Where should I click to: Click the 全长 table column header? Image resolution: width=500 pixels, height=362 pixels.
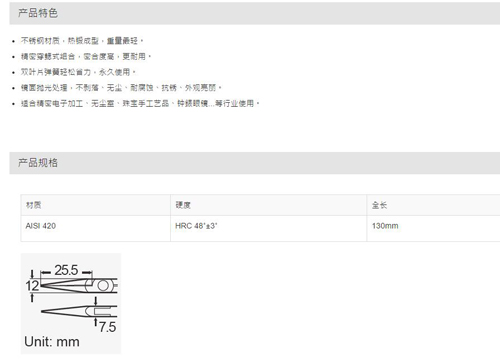(433, 205)
